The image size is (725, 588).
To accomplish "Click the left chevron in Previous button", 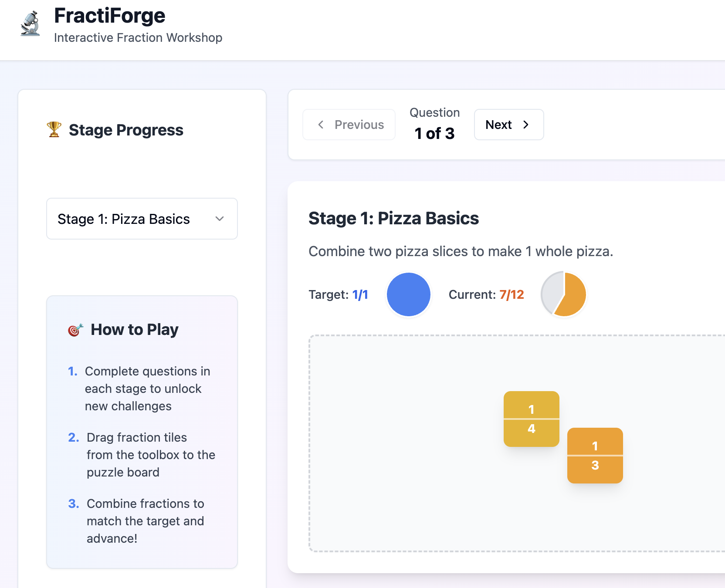I will point(321,125).
